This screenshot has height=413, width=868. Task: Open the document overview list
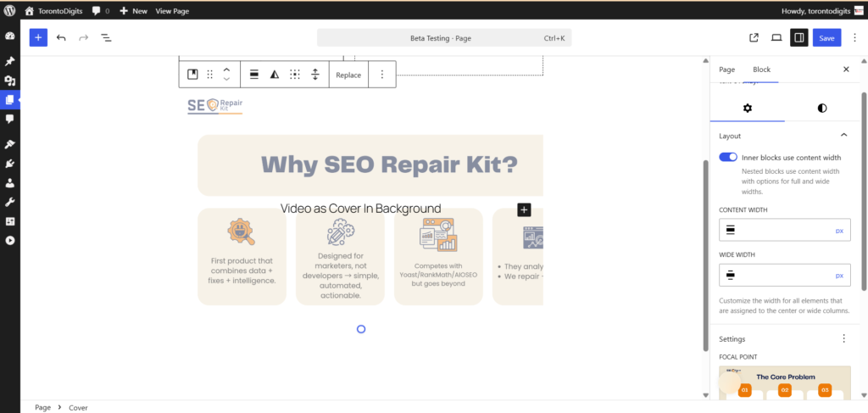coord(106,38)
